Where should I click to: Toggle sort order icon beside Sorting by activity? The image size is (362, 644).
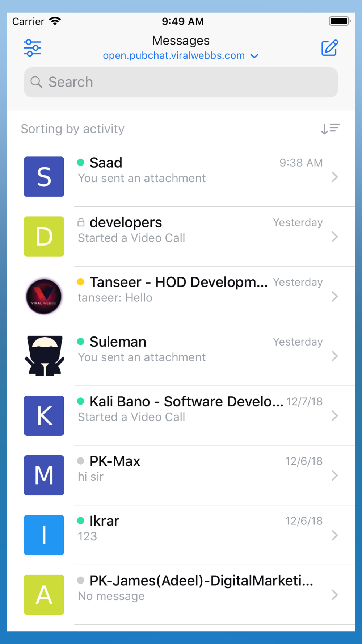pos(330,129)
